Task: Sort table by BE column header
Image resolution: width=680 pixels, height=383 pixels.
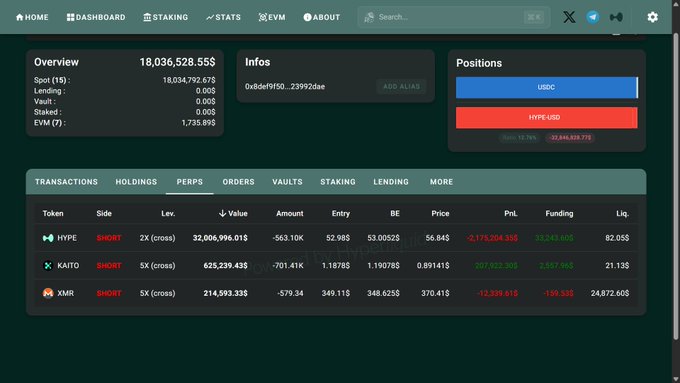Action: point(395,213)
